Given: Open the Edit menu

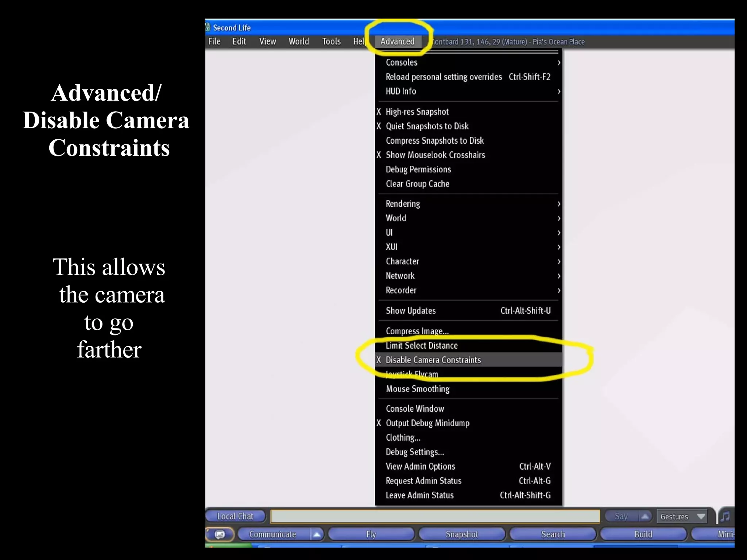Looking at the screenshot, I should coord(239,42).
